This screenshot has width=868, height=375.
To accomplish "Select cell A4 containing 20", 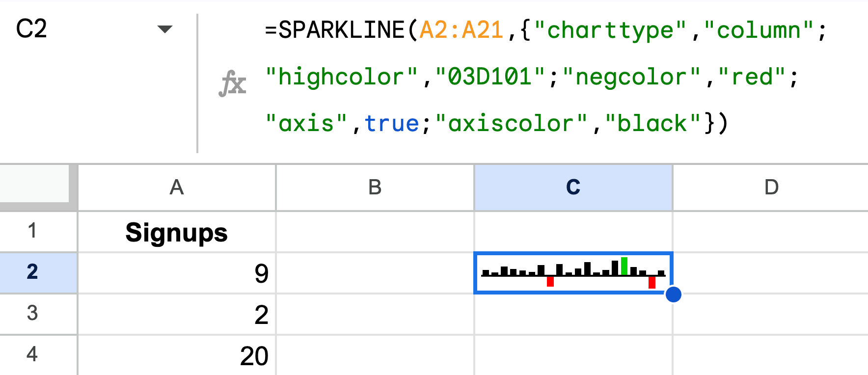I will (177, 355).
